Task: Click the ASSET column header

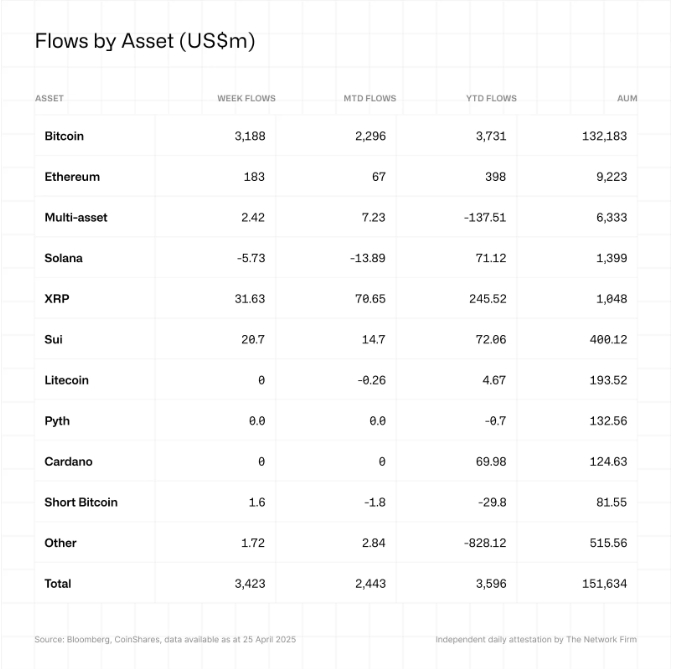Action: [x=49, y=98]
